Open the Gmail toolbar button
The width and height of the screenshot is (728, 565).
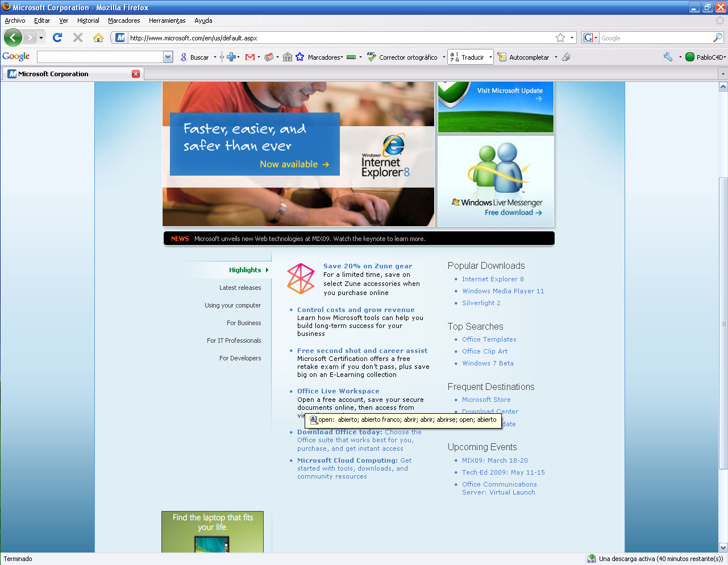coord(249,57)
